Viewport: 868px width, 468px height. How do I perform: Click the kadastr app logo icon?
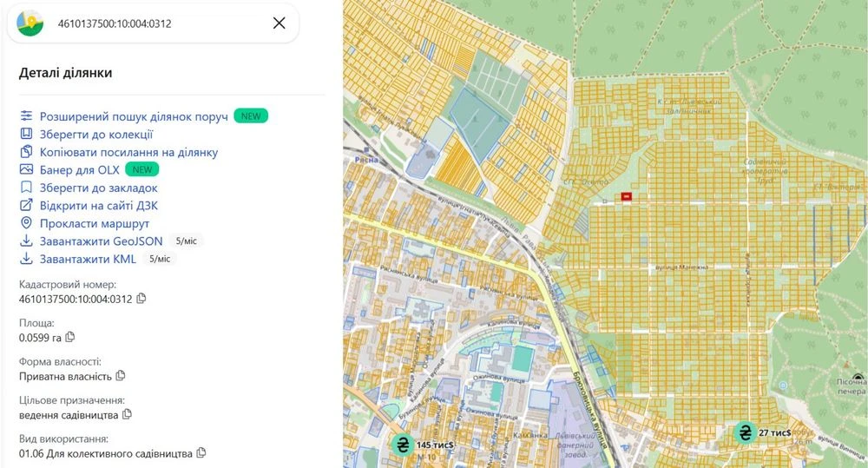pos(30,23)
